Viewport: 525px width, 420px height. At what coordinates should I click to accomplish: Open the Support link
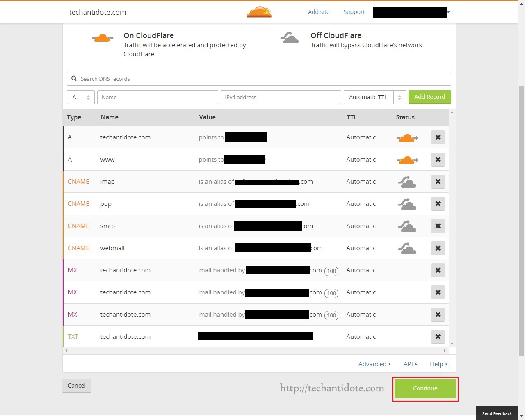coord(354,12)
